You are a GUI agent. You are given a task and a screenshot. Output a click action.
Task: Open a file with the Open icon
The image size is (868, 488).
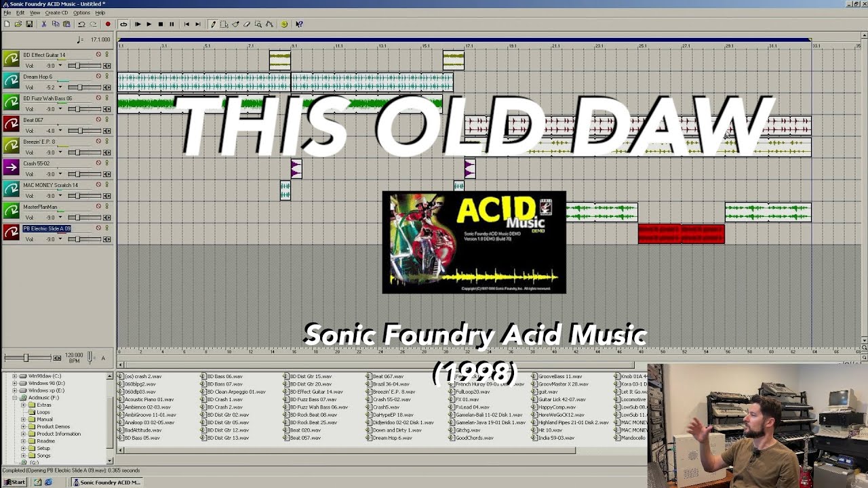[18, 24]
